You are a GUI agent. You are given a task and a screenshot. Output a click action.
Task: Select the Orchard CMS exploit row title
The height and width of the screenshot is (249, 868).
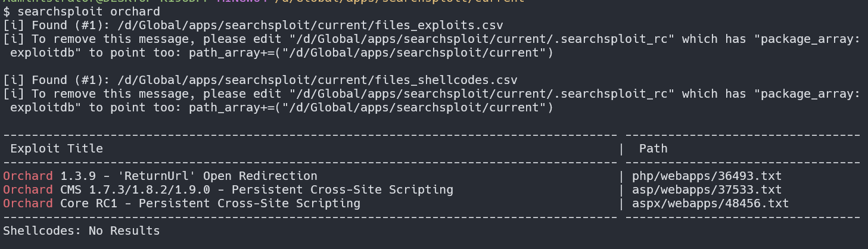pyautogui.click(x=228, y=189)
